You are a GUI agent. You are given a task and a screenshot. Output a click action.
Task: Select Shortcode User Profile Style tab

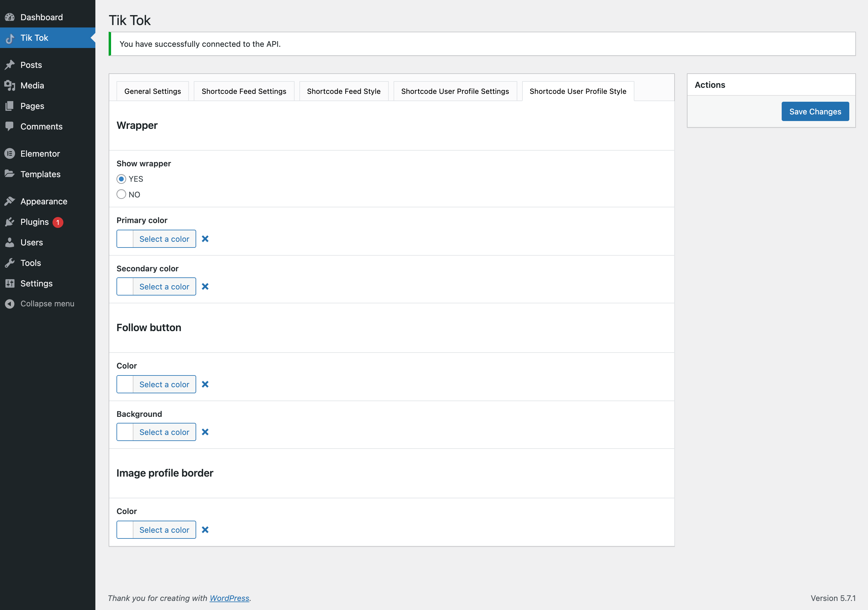pyautogui.click(x=578, y=91)
